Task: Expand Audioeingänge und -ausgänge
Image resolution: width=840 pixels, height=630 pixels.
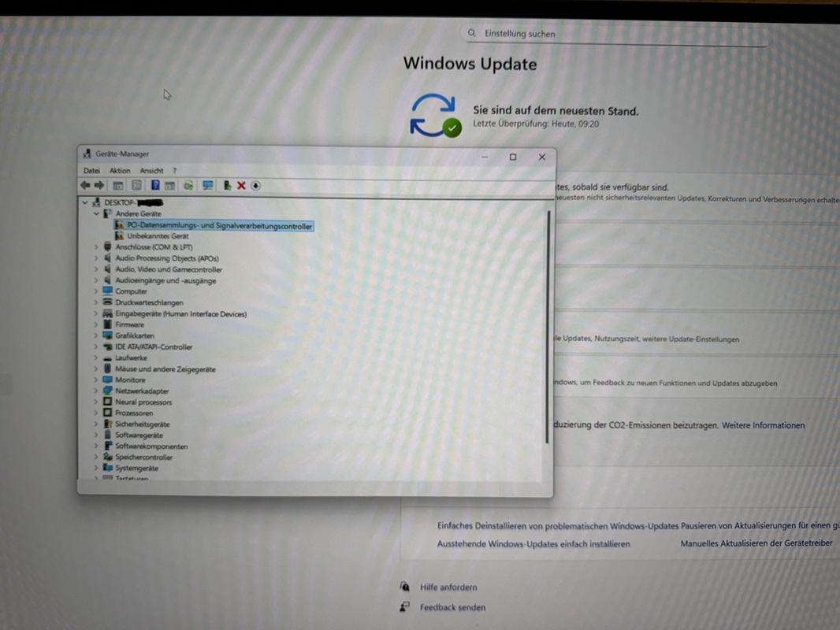Action: coord(96,280)
